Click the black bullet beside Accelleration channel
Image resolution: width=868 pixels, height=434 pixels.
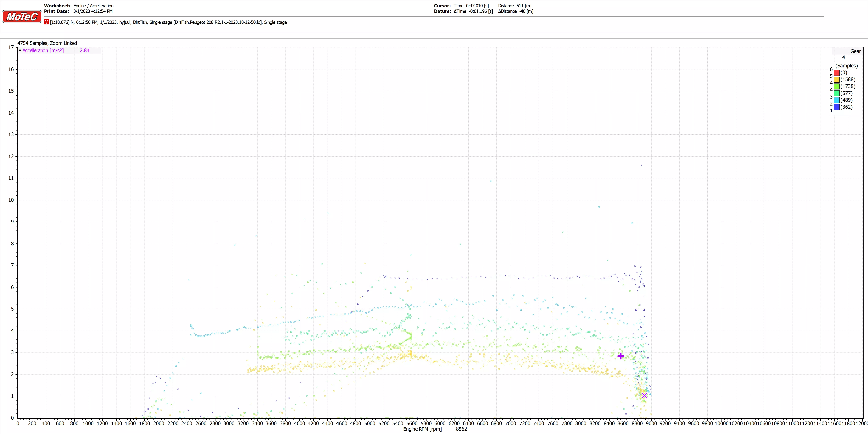pos(20,51)
